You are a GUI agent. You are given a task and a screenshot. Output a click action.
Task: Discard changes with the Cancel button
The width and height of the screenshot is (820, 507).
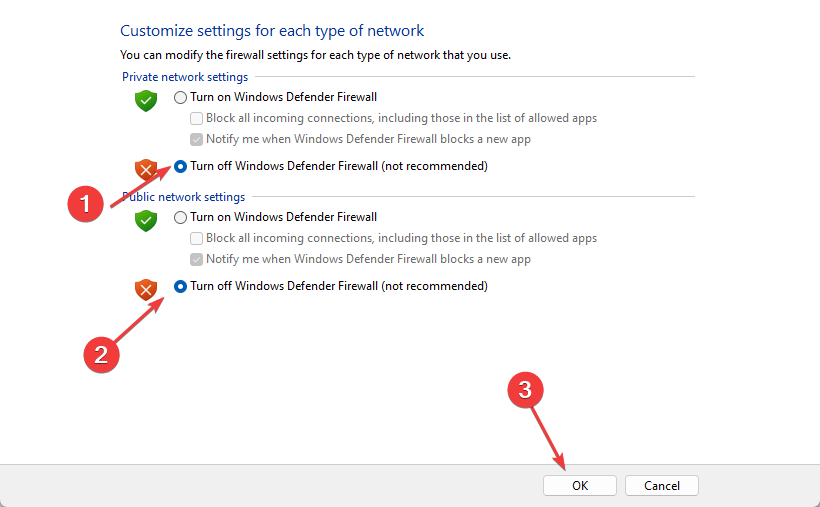click(x=662, y=486)
